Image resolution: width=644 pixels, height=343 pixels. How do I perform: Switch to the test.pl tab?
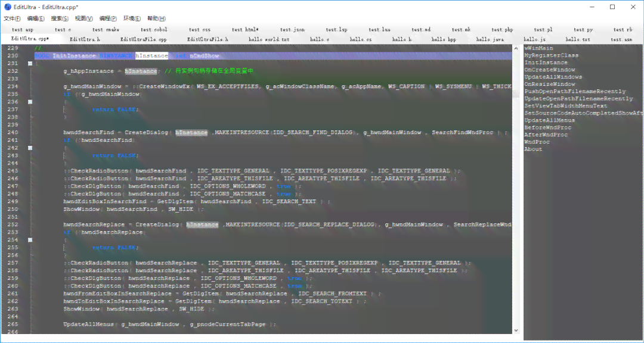tap(543, 30)
